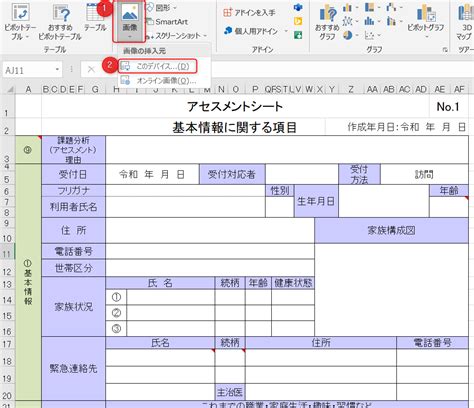Open 個人用アドイン list
This screenshot has width=474, height=408.
point(256,31)
